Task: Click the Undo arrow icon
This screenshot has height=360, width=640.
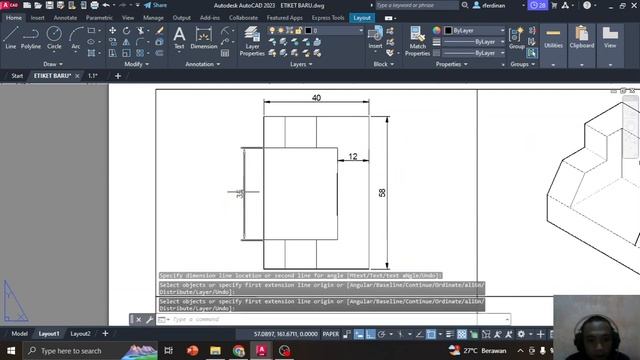Action: tap(106, 5)
